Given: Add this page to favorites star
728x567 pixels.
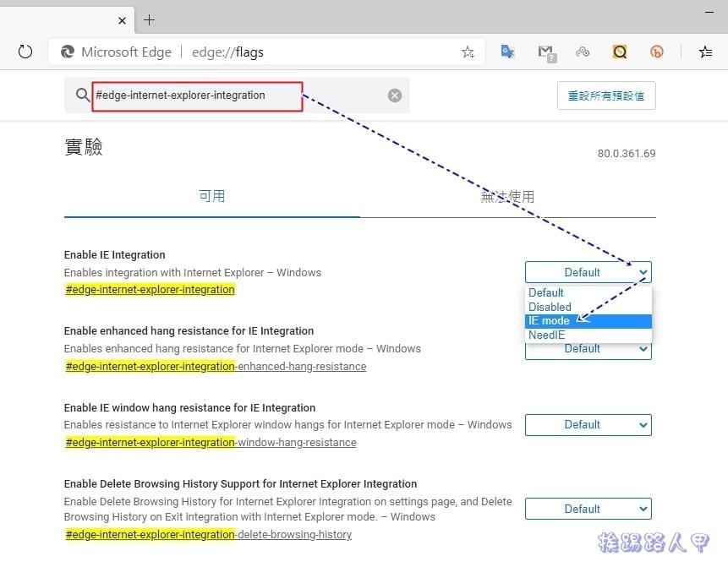Looking at the screenshot, I should click(x=468, y=52).
